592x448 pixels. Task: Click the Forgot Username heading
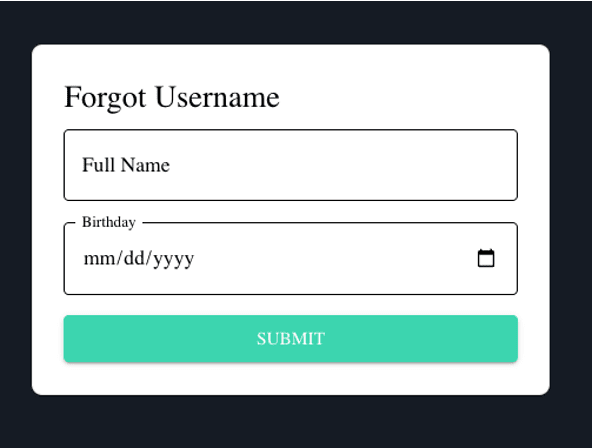point(172,97)
